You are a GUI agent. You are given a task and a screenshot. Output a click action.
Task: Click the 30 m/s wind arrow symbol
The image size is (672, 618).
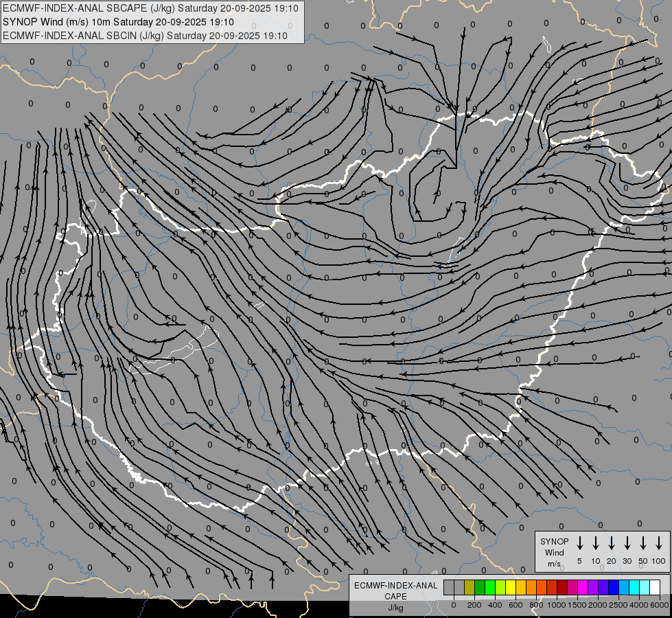[x=627, y=543]
